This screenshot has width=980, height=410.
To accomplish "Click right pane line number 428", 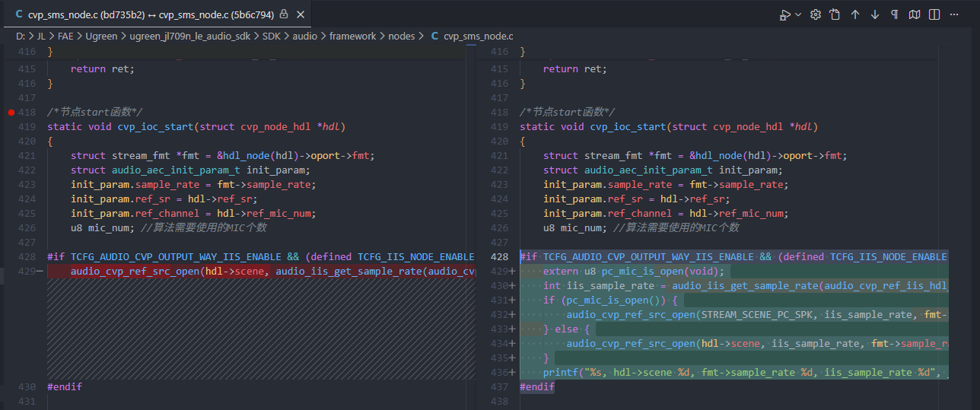I will (499, 257).
